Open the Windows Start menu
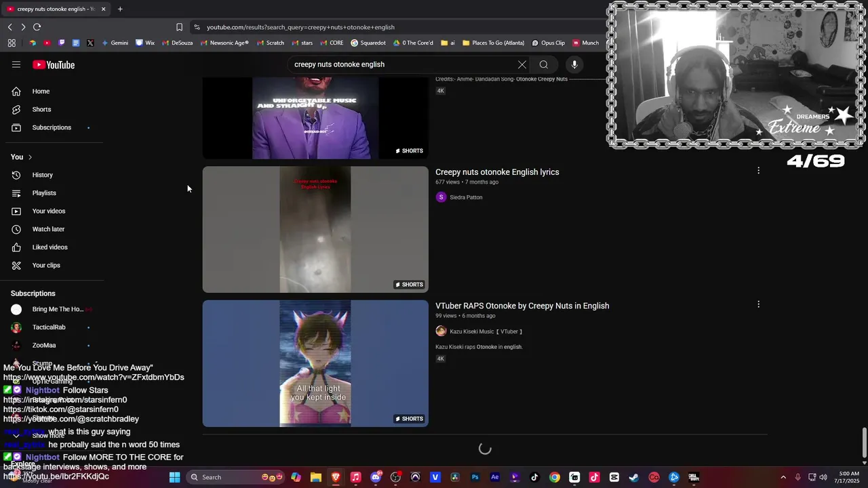Viewport: 868px width, 488px height. pos(174,477)
